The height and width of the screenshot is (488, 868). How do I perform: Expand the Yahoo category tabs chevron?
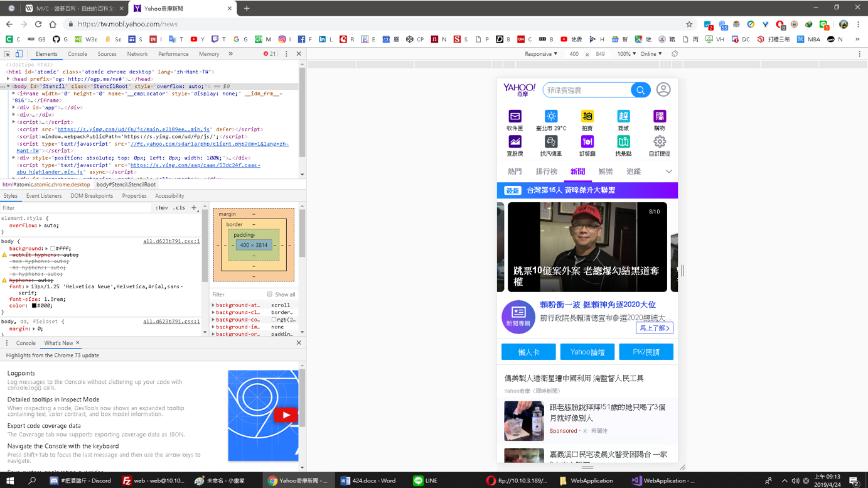668,171
